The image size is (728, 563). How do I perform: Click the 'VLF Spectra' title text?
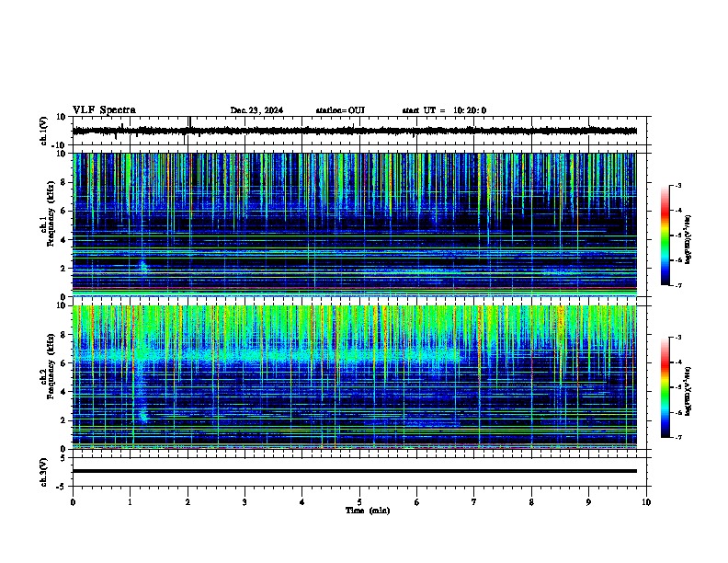[x=104, y=110]
